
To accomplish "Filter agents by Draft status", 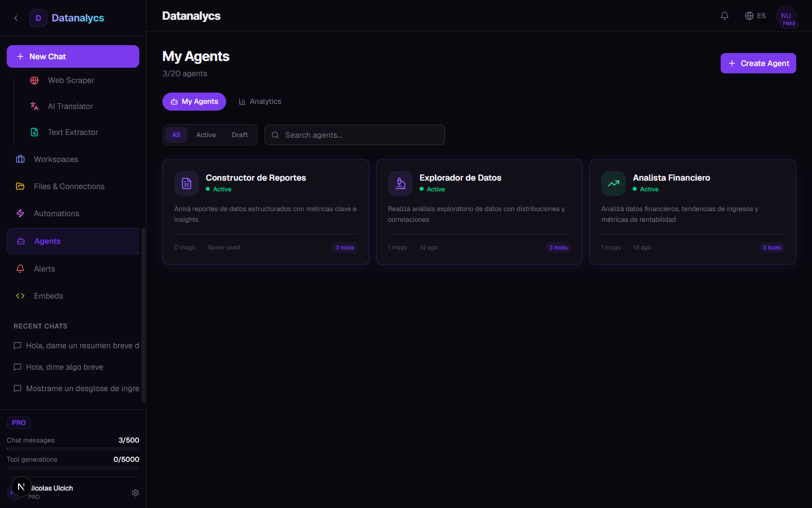I will click(240, 135).
